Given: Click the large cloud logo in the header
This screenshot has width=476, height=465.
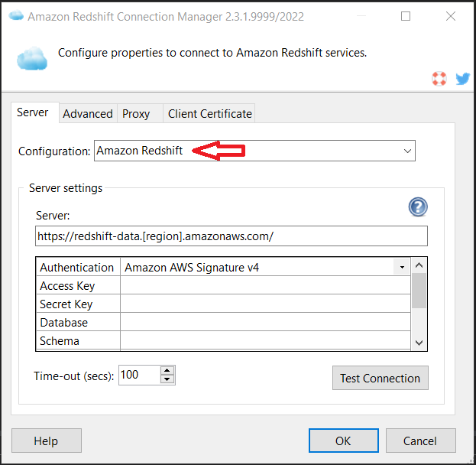Looking at the screenshot, I should point(32,59).
